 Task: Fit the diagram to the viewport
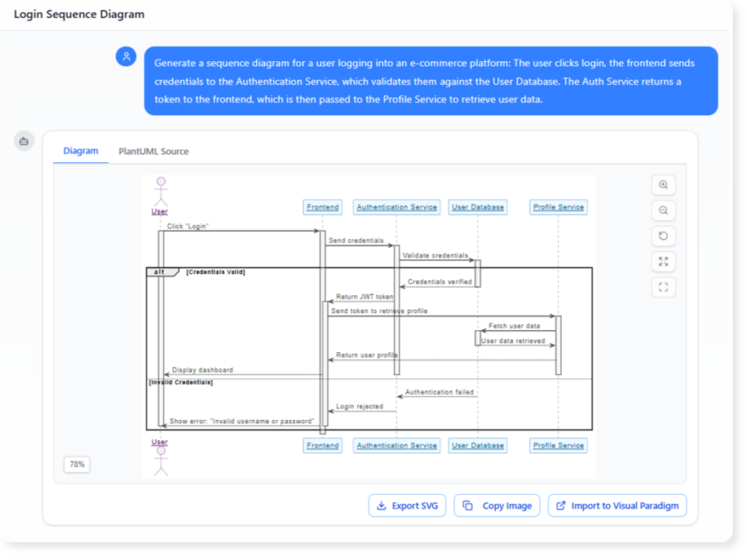(663, 287)
